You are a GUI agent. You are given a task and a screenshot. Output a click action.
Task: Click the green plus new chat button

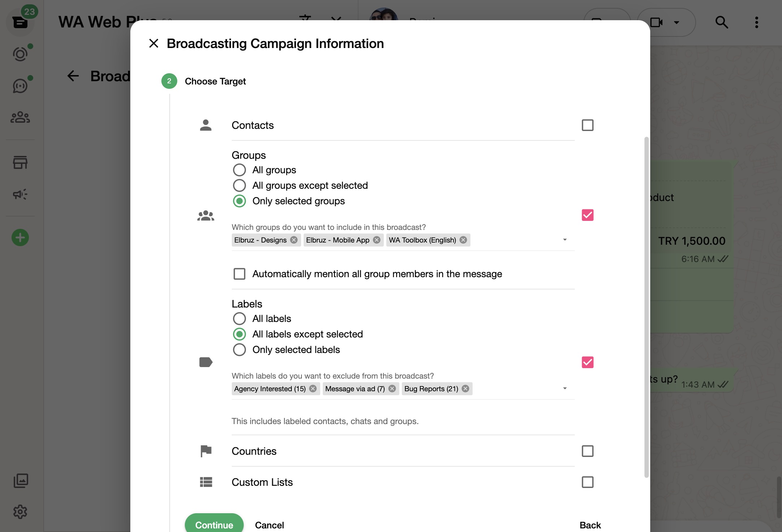tap(20, 237)
